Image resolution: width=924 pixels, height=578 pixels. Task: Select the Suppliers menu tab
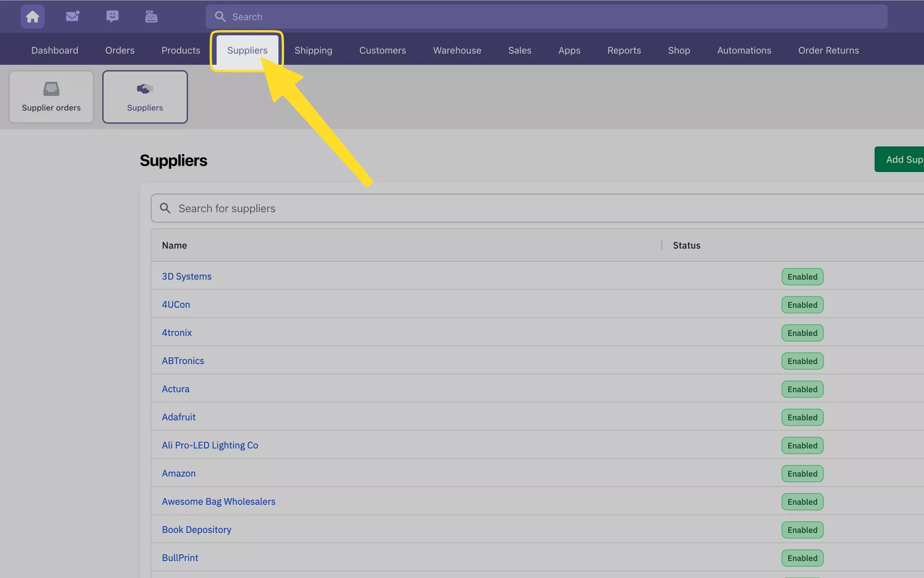pos(247,50)
